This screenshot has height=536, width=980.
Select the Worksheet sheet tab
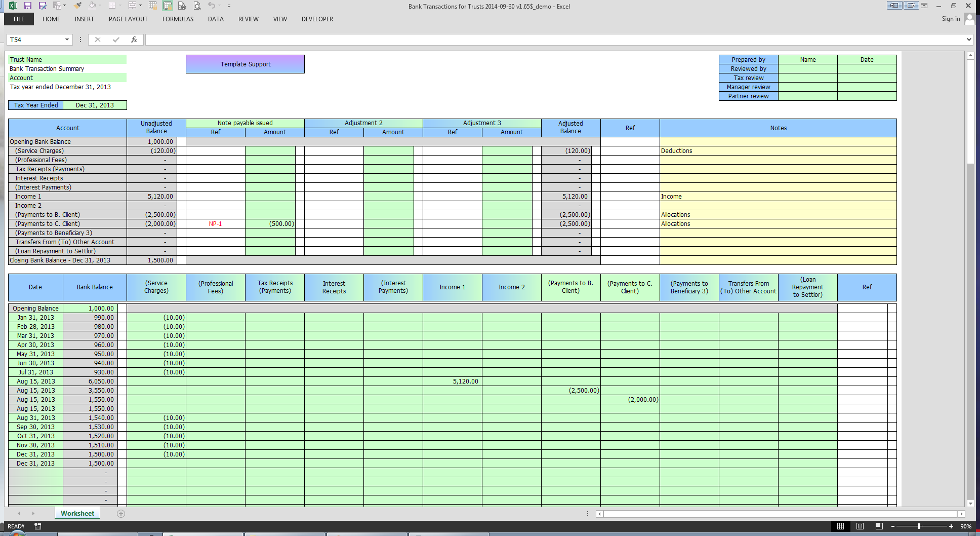(77, 514)
